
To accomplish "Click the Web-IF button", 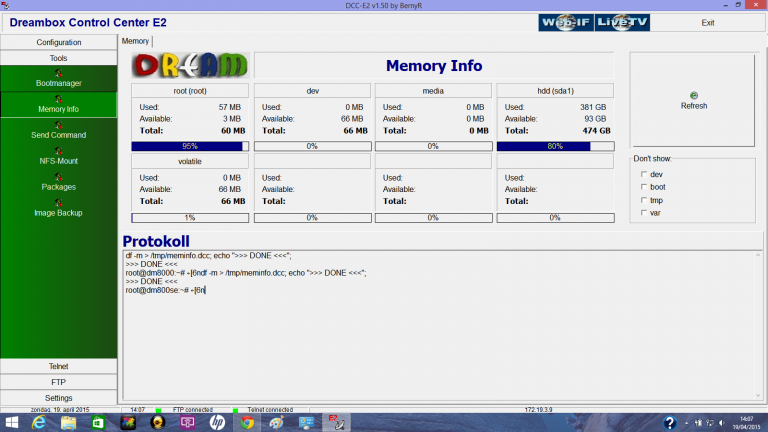I will coord(565,22).
